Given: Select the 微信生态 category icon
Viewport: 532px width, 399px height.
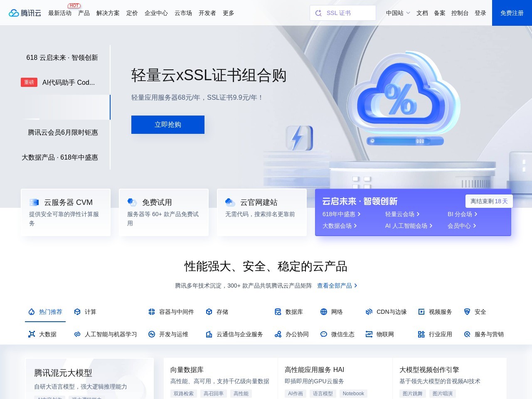Looking at the screenshot, I should point(323,334).
